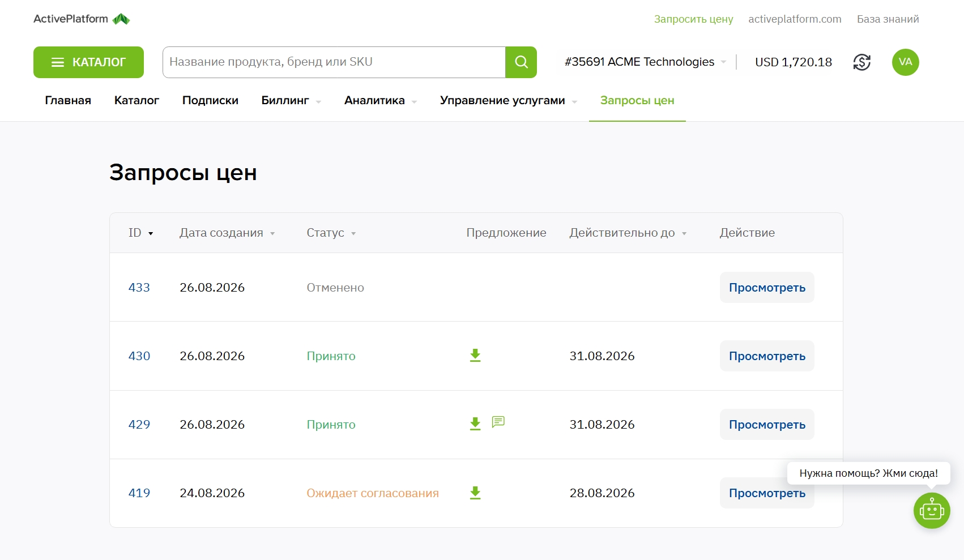The width and height of the screenshot is (964, 560).
Task: Click Просмотреть for request 433
Action: coord(767,287)
